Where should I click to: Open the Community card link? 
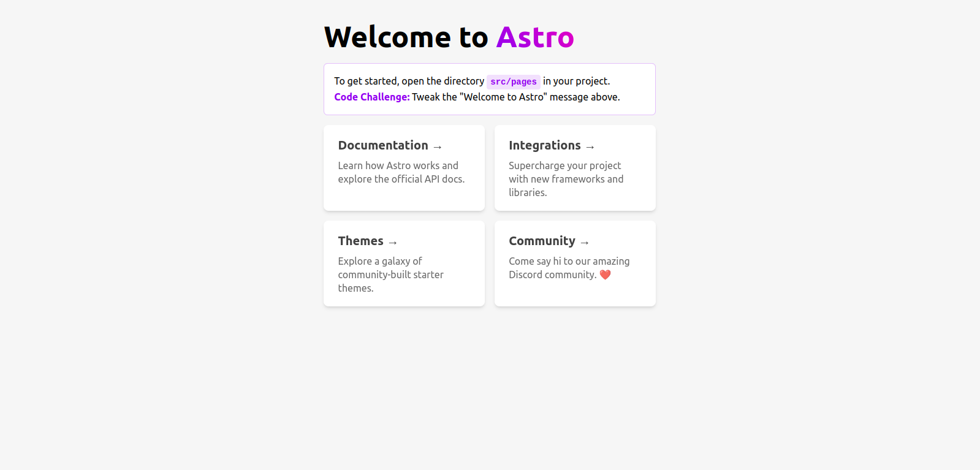tap(575, 263)
